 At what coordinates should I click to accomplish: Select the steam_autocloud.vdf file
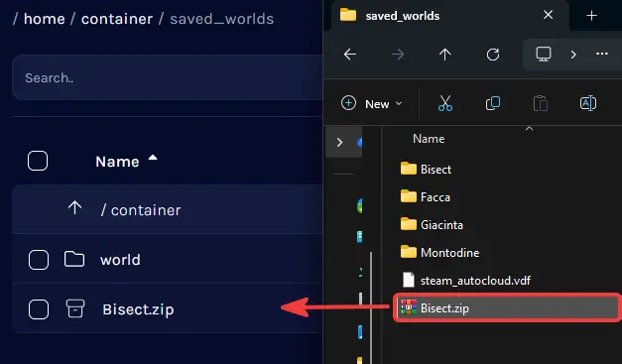[466, 281]
